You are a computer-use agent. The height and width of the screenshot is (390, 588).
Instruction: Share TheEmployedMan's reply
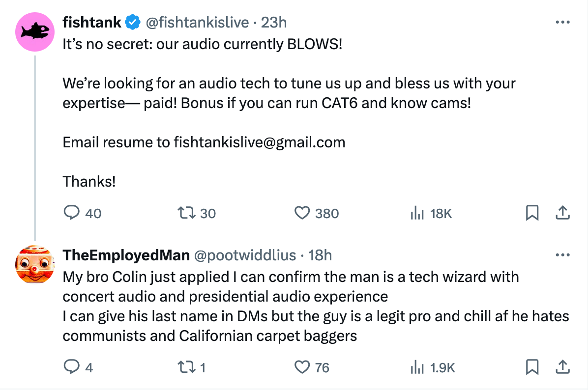point(562,367)
